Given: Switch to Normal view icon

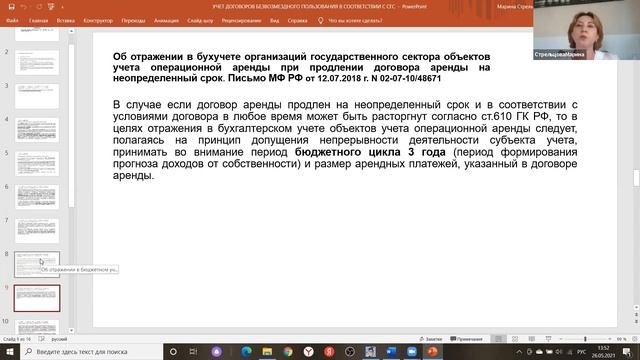Looking at the screenshot, I should click(498, 339).
